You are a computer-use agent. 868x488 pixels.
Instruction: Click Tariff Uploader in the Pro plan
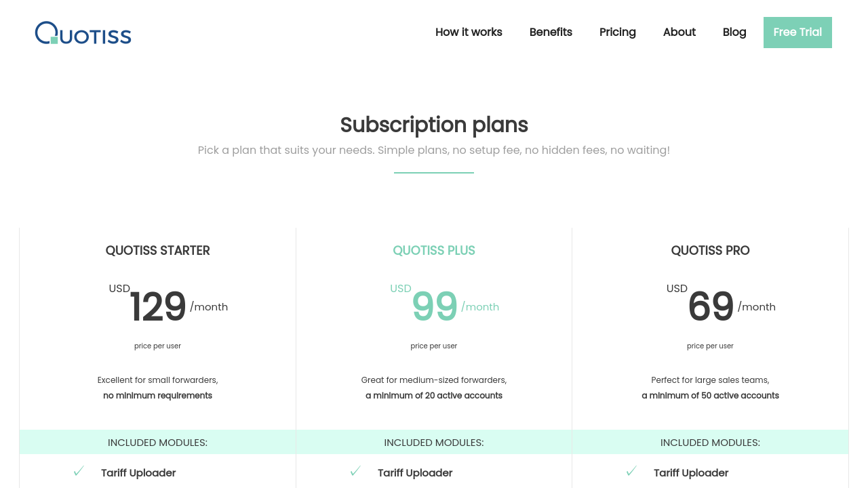(x=691, y=473)
